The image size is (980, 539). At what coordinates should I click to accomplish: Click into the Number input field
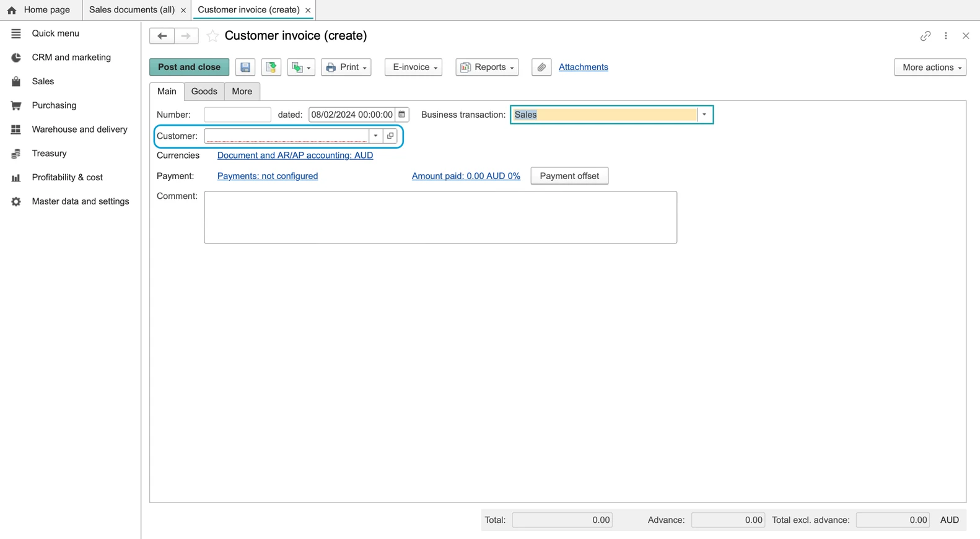click(x=237, y=115)
